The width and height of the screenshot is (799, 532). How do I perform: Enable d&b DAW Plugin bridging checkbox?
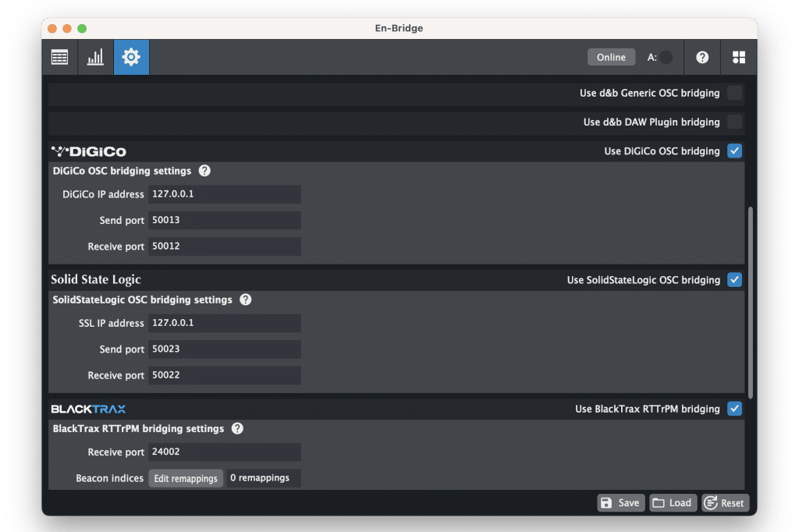734,122
